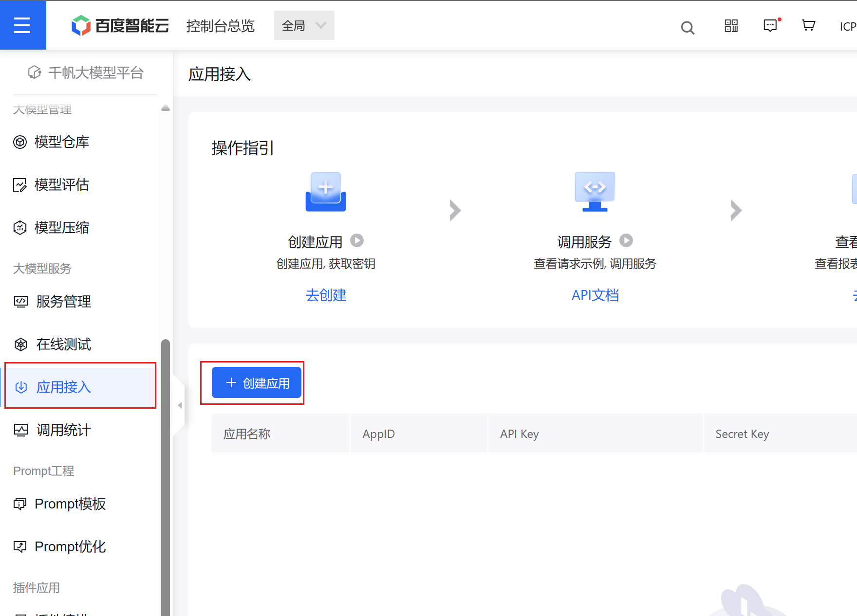The width and height of the screenshot is (857, 616).
Task: Click the blue 创建应用 button
Action: [x=257, y=383]
